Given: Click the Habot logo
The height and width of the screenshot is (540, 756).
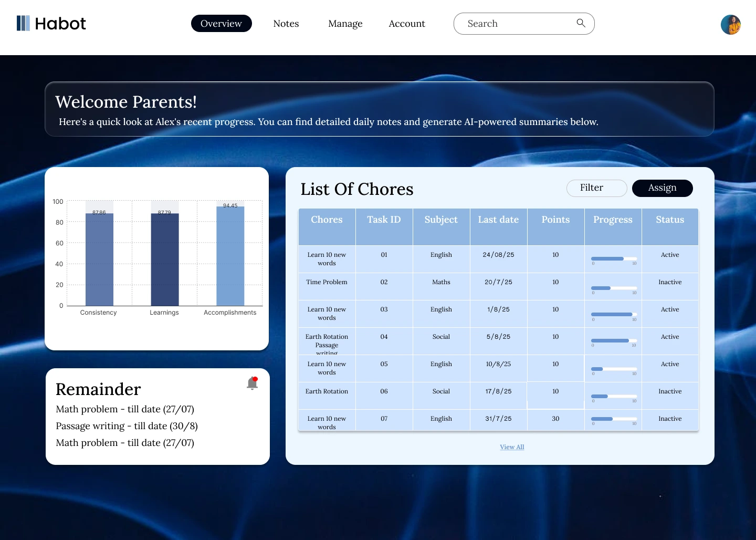Looking at the screenshot, I should (51, 24).
